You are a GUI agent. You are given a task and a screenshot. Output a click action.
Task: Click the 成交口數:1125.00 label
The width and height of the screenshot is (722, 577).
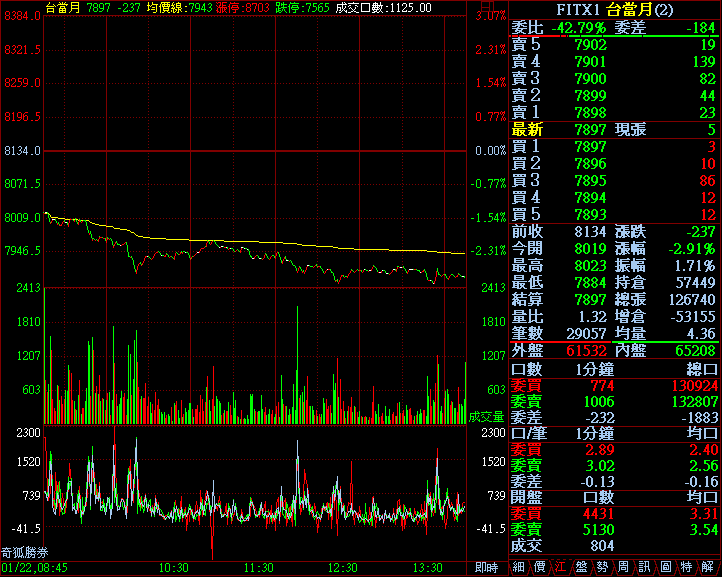coord(383,8)
